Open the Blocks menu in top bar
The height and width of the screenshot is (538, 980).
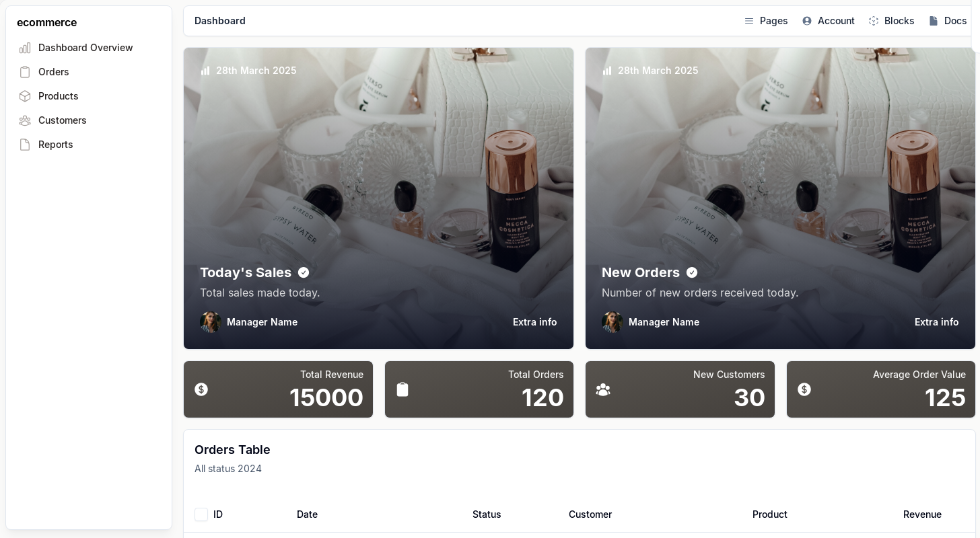click(x=892, y=21)
